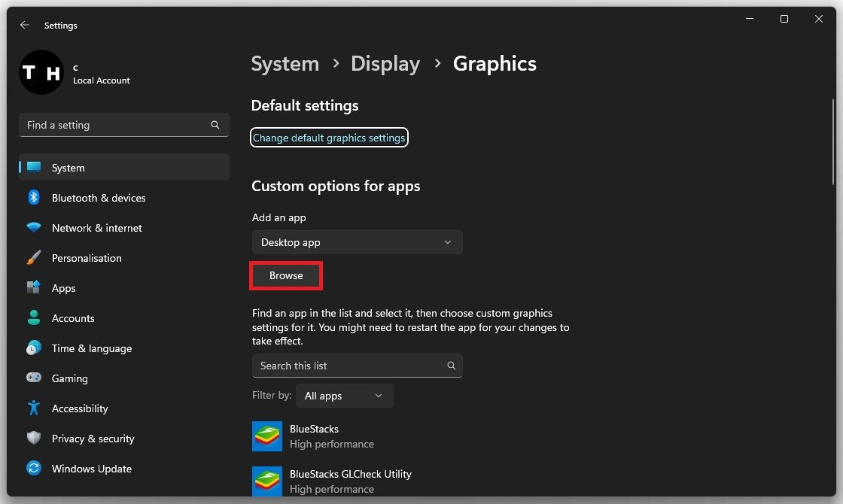Go to Windows Update section
Screen dimensions: 843x504
coord(91,469)
